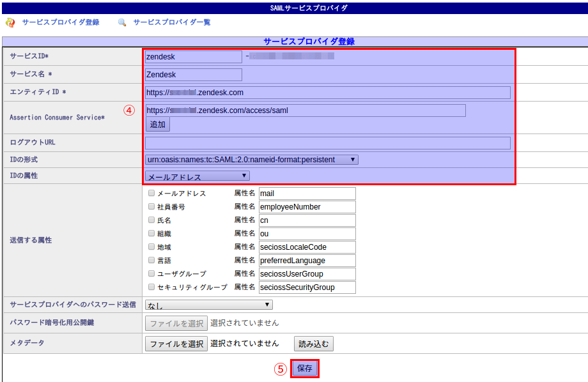
Task: Open サービスプロバイダ一覧 link
Action: (172, 22)
